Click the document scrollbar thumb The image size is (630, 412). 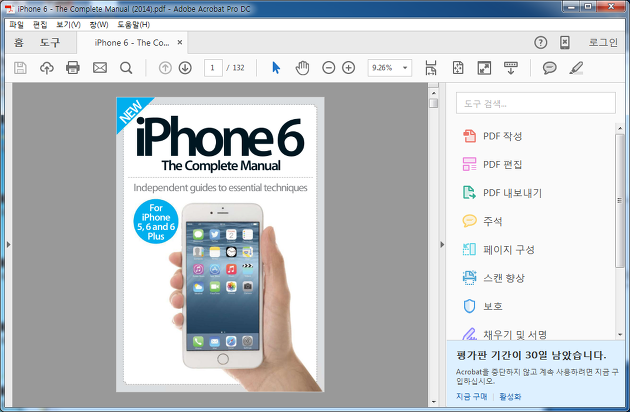pos(433,103)
